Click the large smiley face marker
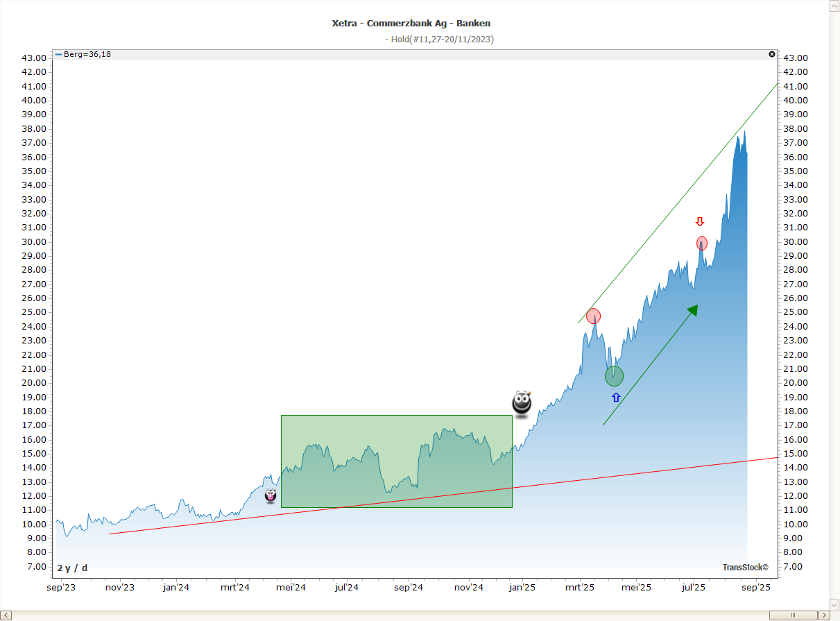This screenshot has width=840, height=621. click(x=522, y=403)
